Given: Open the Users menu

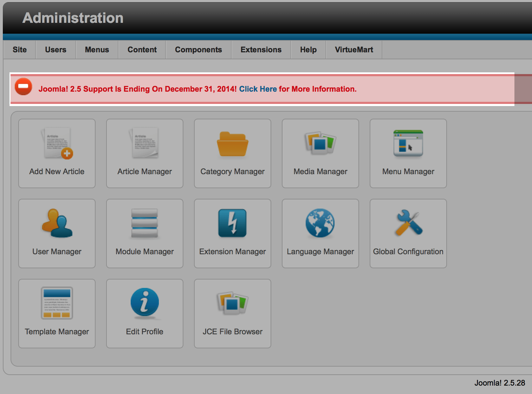Looking at the screenshot, I should click(x=56, y=50).
